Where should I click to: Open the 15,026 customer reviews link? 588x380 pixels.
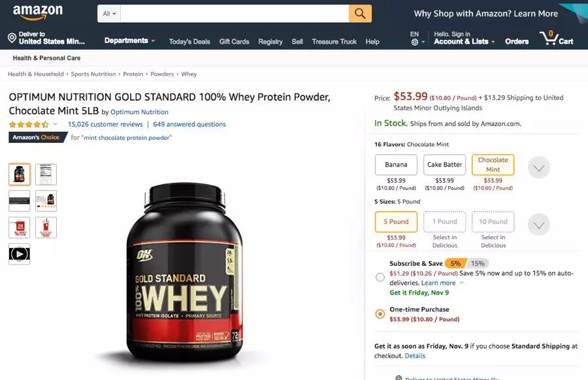coord(105,124)
